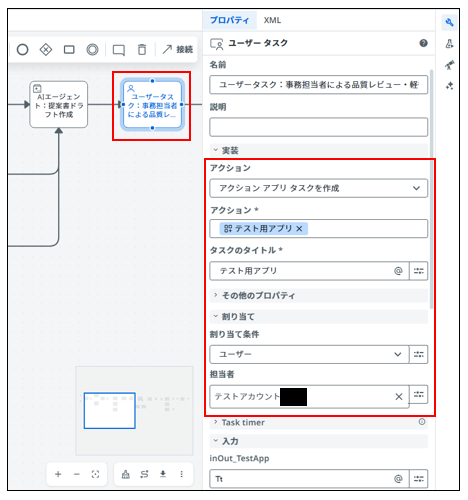Fit diagram to screen icon
The width and height of the screenshot is (468, 500).
pyautogui.click(x=95, y=474)
